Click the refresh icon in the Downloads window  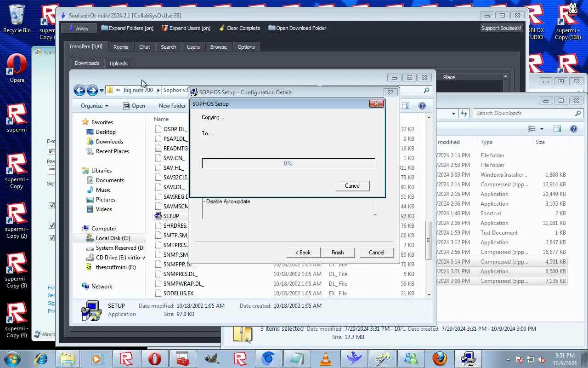pyautogui.click(x=464, y=113)
